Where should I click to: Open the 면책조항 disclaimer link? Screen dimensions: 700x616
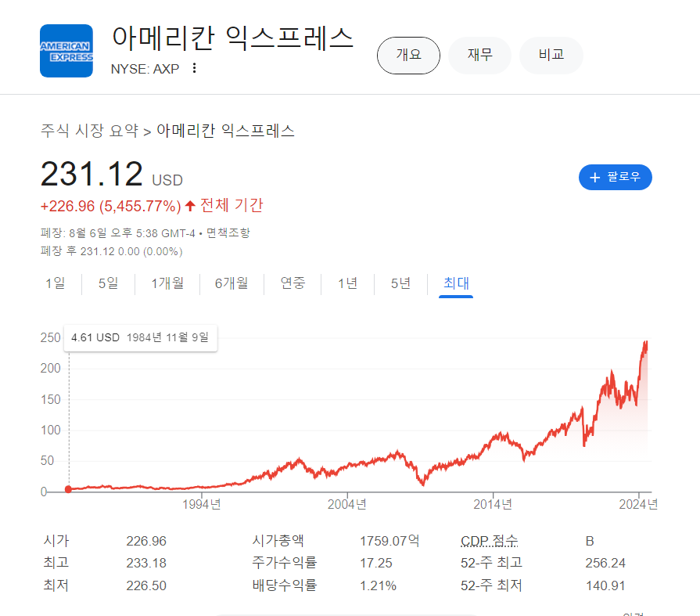coord(228,232)
